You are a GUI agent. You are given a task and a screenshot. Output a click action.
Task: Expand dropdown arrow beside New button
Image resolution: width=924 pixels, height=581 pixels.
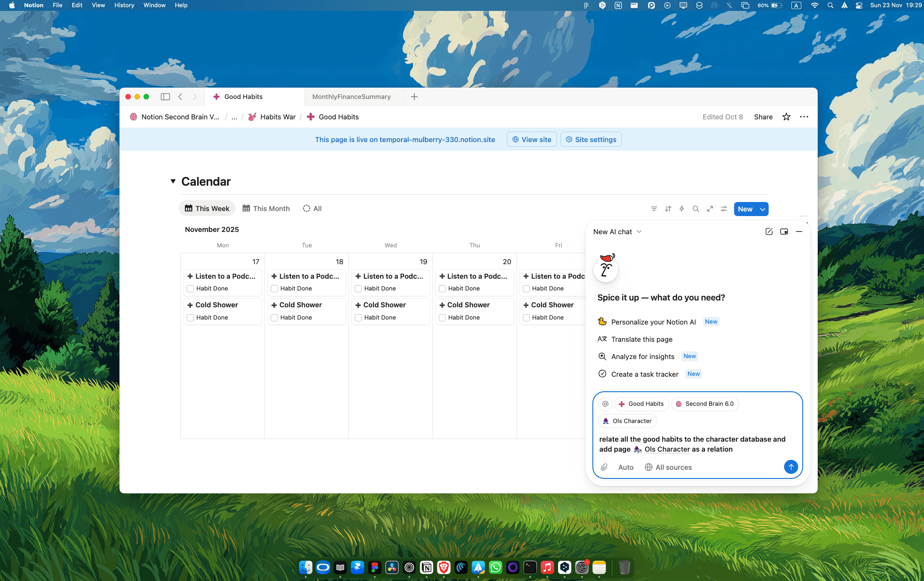[762, 209]
